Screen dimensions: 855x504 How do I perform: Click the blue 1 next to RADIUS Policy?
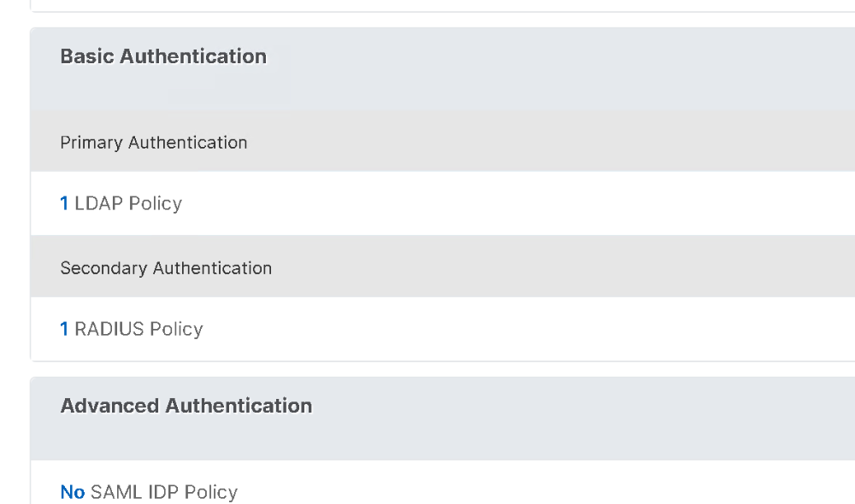(63, 329)
